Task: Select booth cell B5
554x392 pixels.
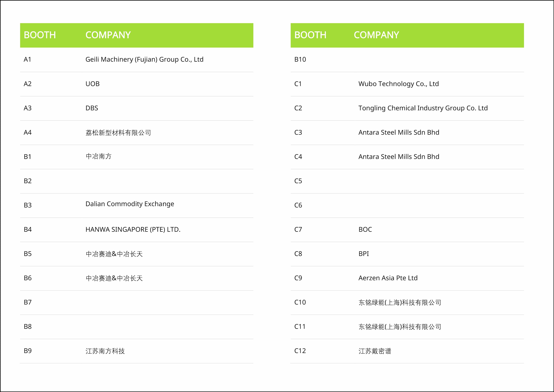Action: click(28, 254)
